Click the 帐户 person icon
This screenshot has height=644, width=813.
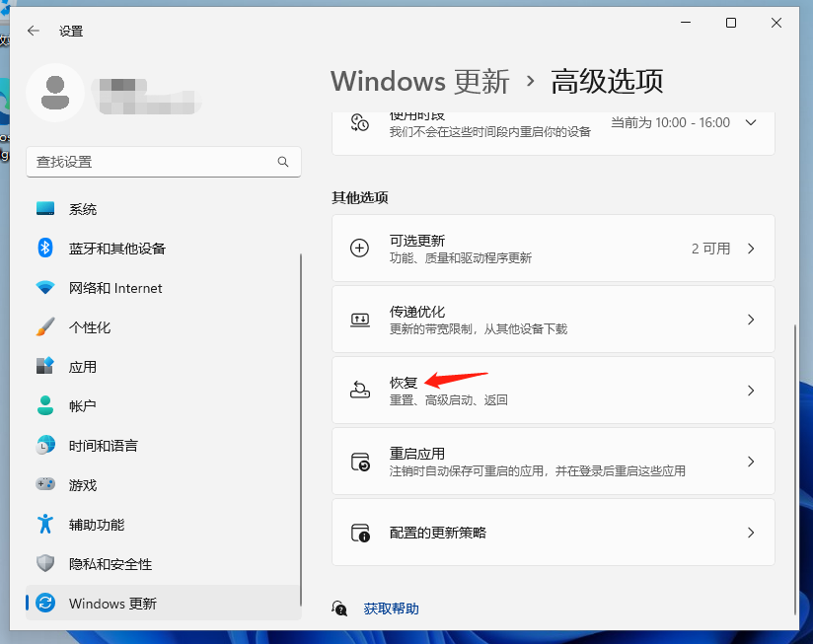point(44,406)
